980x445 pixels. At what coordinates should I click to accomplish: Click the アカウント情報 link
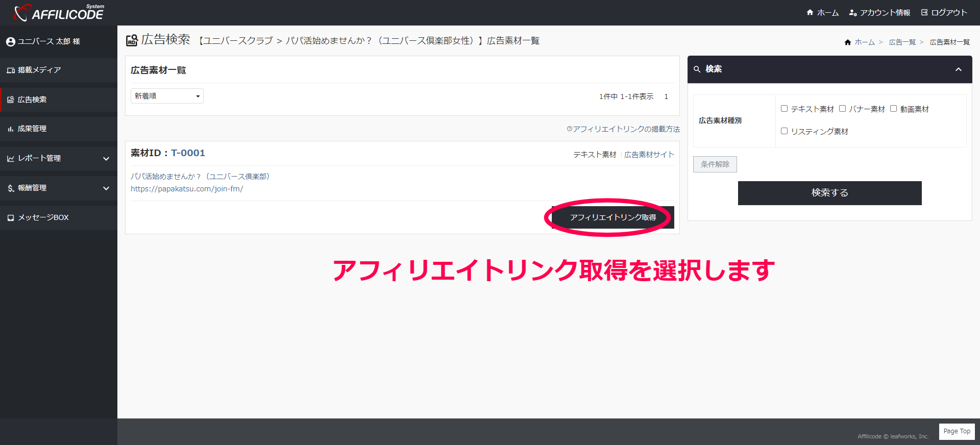(885, 12)
